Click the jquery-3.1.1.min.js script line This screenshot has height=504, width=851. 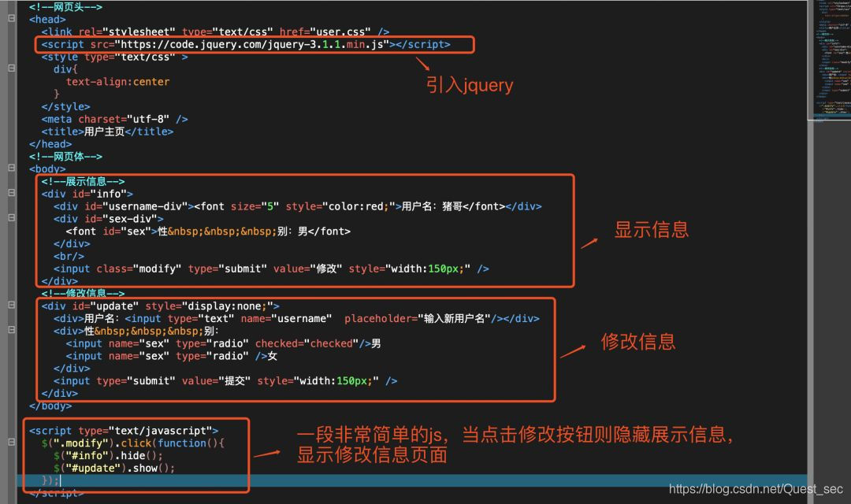[246, 44]
